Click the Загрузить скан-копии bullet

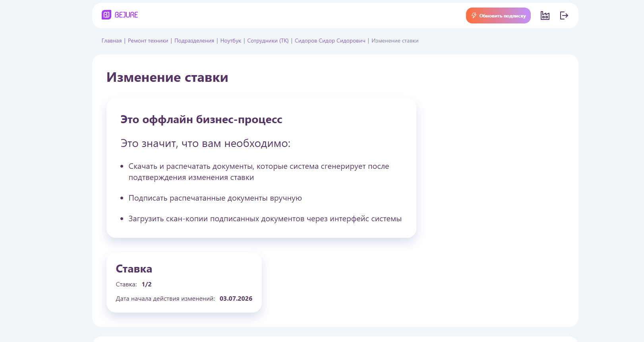(265, 219)
